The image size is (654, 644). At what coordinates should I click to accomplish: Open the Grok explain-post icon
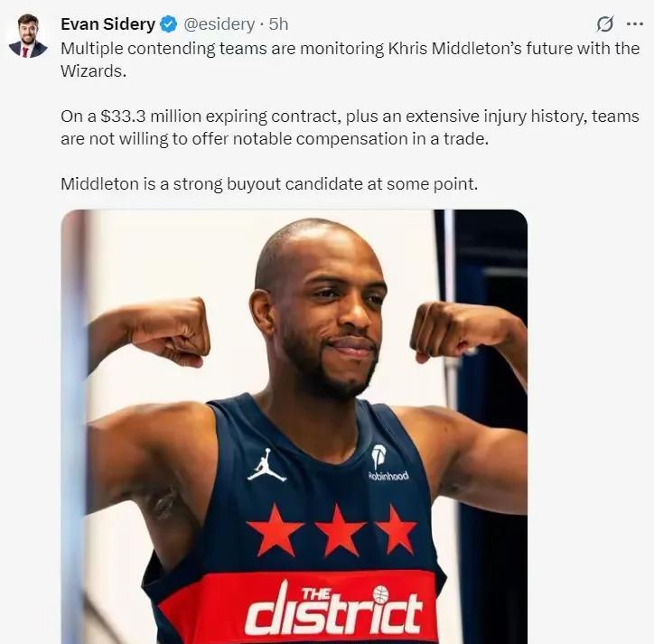pos(605,24)
